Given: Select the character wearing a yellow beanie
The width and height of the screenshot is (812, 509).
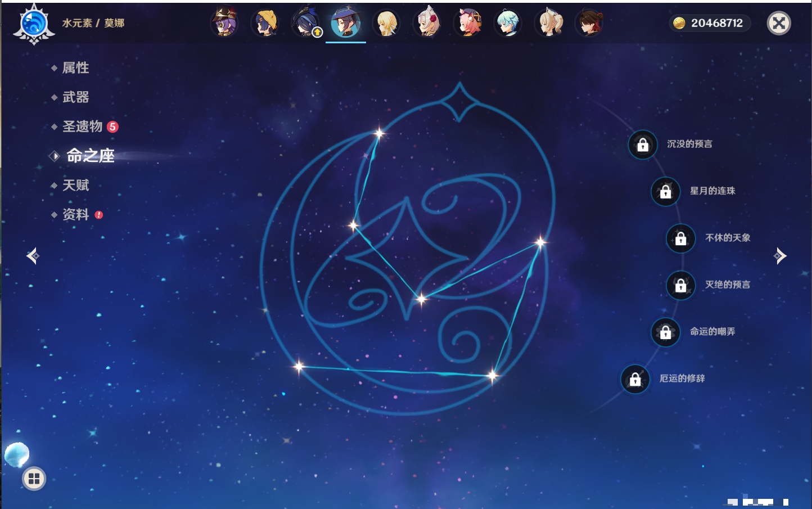Looking at the screenshot, I should [x=265, y=23].
